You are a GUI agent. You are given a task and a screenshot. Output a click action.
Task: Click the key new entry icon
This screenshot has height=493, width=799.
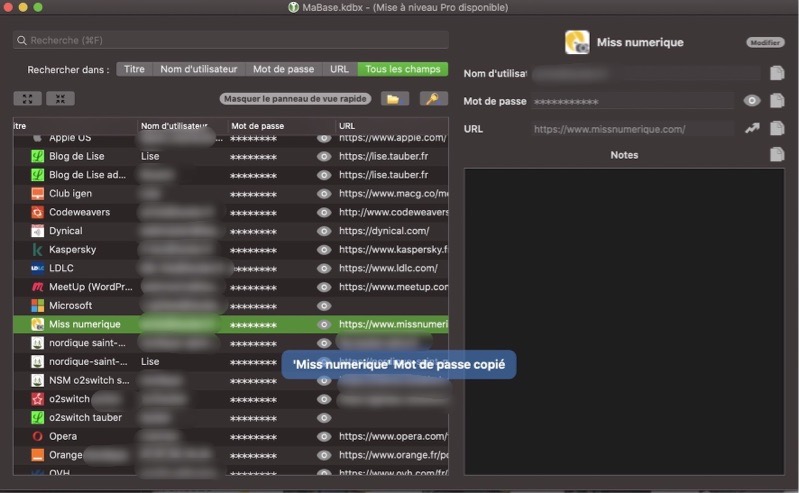coord(433,98)
